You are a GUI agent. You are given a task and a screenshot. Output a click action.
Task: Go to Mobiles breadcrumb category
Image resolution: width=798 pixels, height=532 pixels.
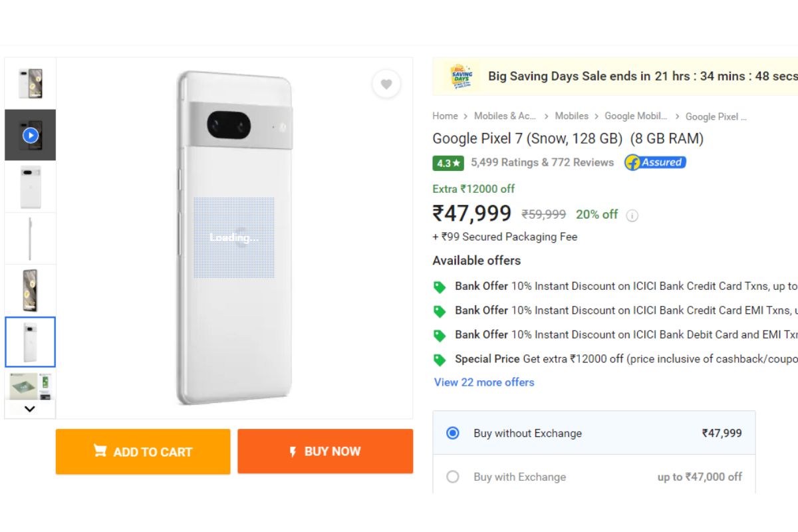[571, 116]
